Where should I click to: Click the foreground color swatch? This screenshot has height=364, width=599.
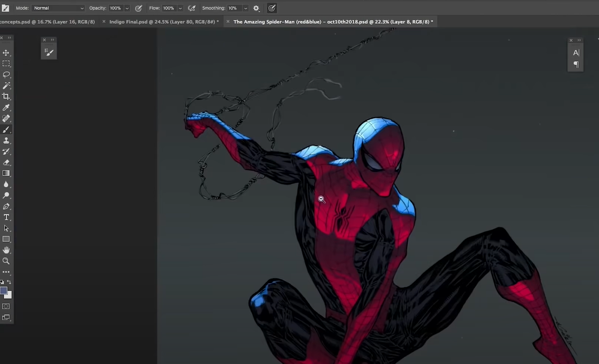tap(4, 291)
